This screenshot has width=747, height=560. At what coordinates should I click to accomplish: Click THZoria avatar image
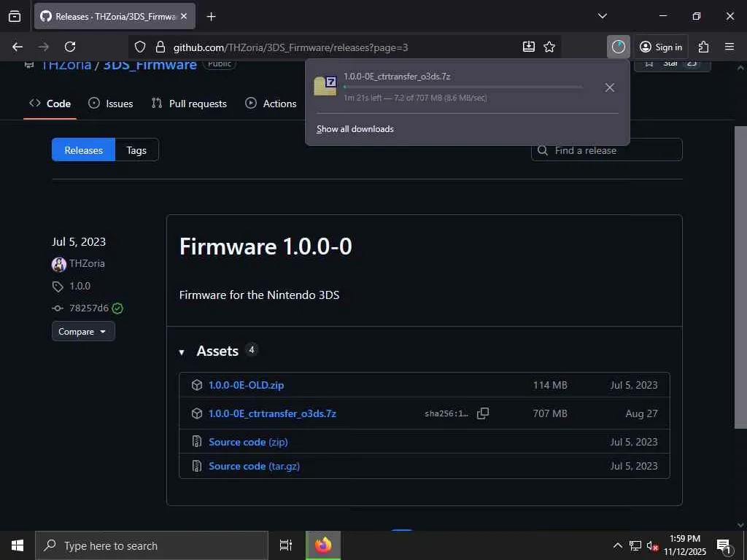click(x=59, y=264)
